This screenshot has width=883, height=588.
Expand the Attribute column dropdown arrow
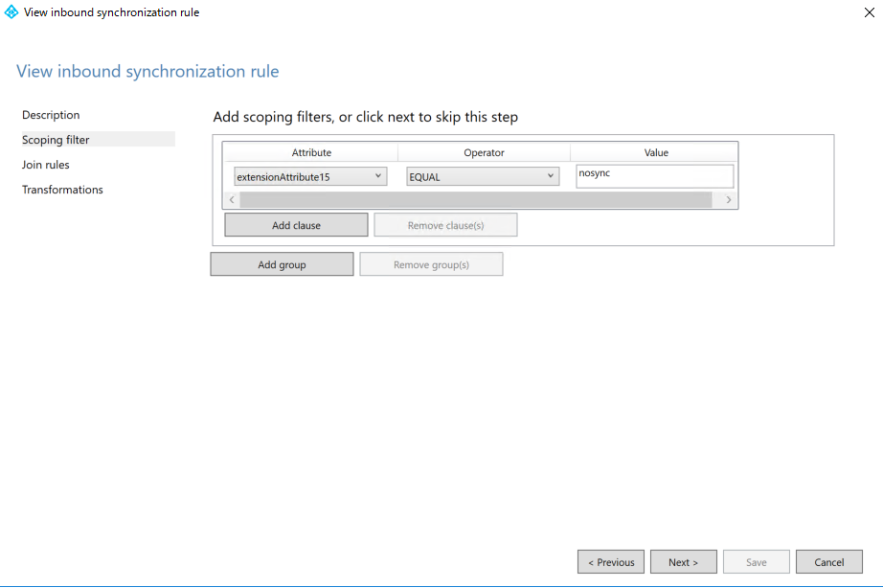click(x=378, y=175)
